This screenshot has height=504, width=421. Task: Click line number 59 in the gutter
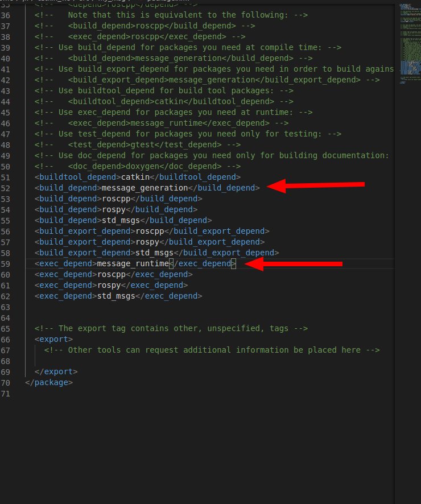tap(6, 264)
